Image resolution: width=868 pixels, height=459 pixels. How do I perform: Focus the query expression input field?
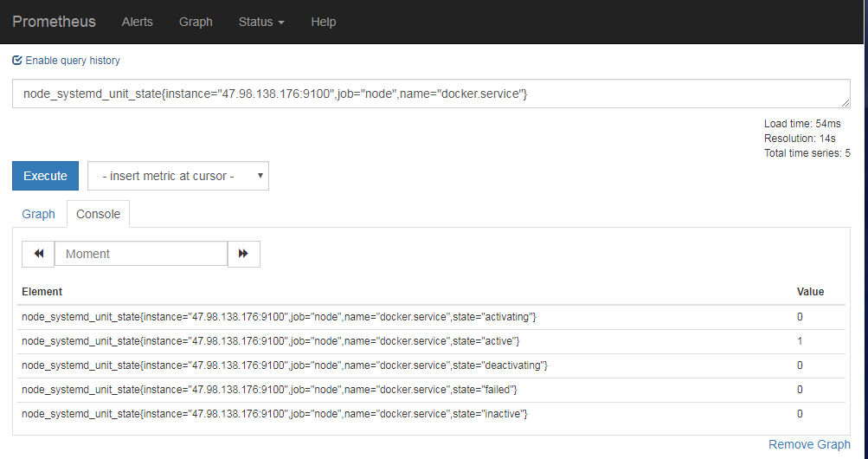pyautogui.click(x=431, y=94)
